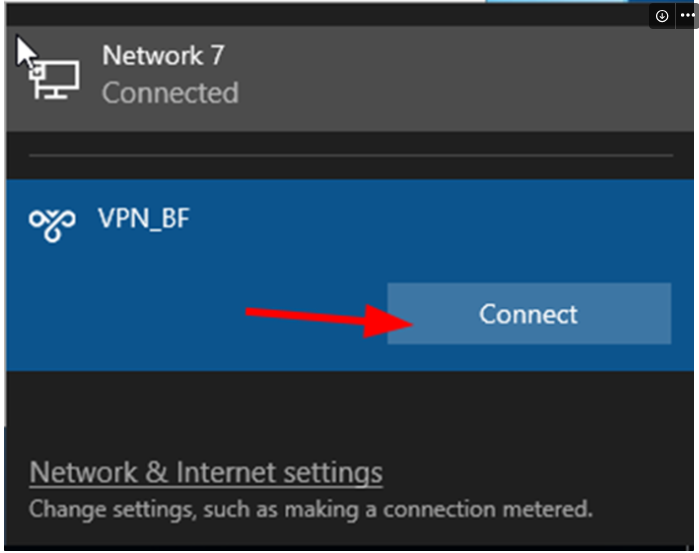Click the 'Change settings' description text

[x=310, y=508]
